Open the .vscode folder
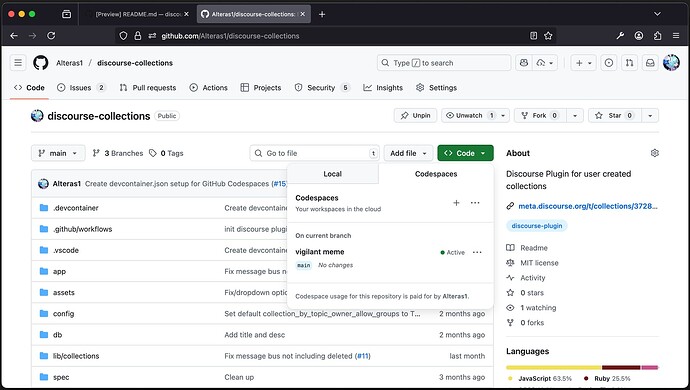Screen dimensions: 690x390 pos(66,250)
